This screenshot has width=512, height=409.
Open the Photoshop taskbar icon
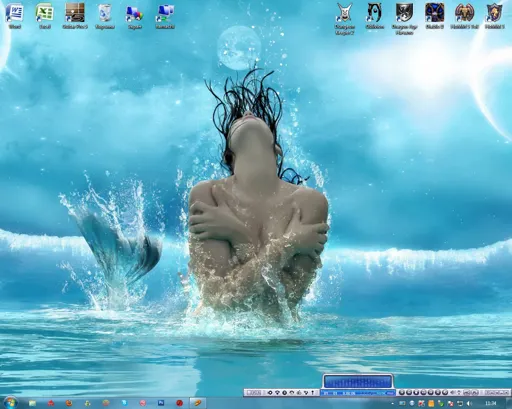[161, 403]
